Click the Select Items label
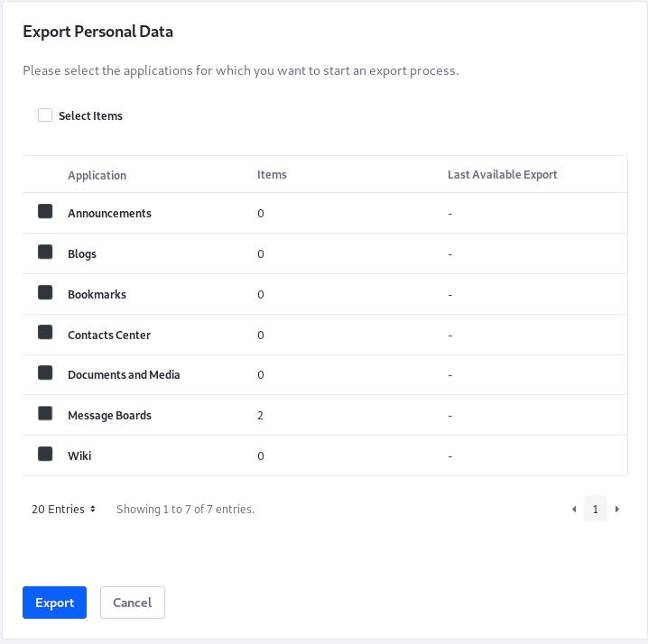Viewport: 648px width, 644px height. pos(90,115)
